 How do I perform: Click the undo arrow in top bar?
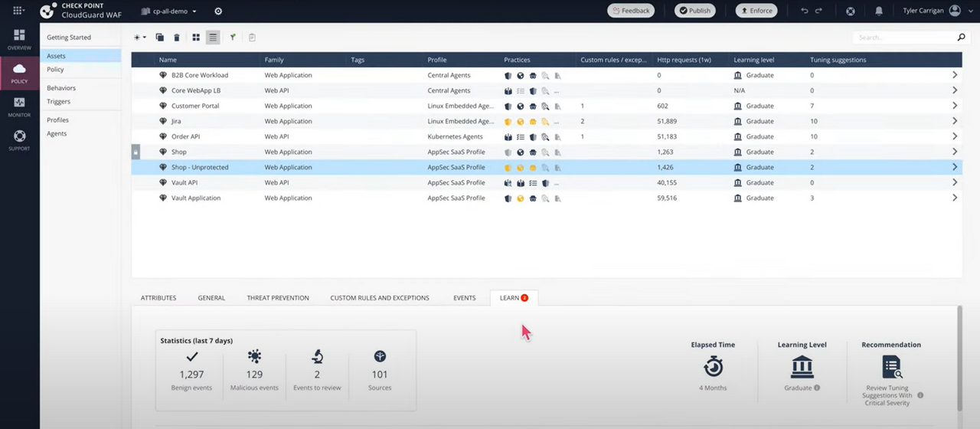point(804,11)
